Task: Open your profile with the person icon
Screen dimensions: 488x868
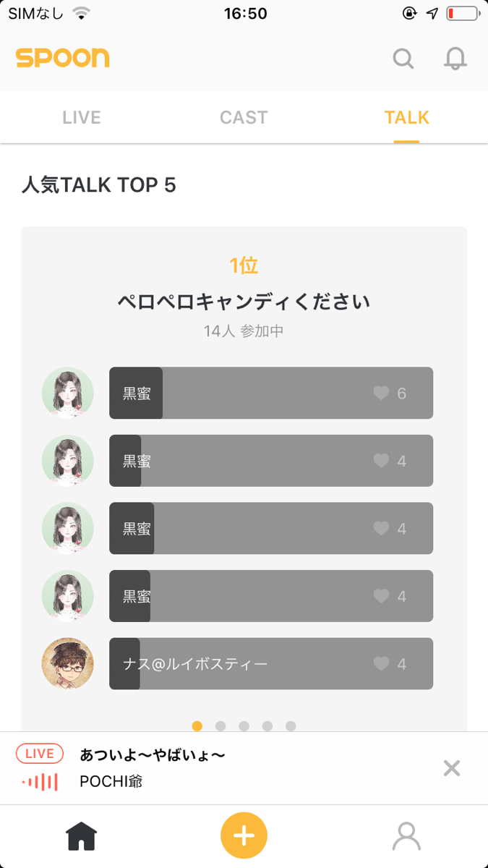Action: pos(406,835)
